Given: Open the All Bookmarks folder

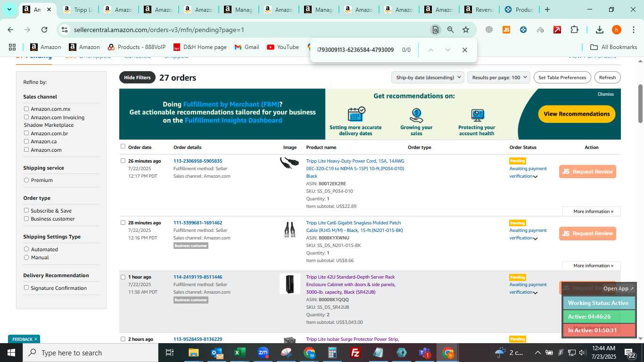Looking at the screenshot, I should (x=613, y=47).
